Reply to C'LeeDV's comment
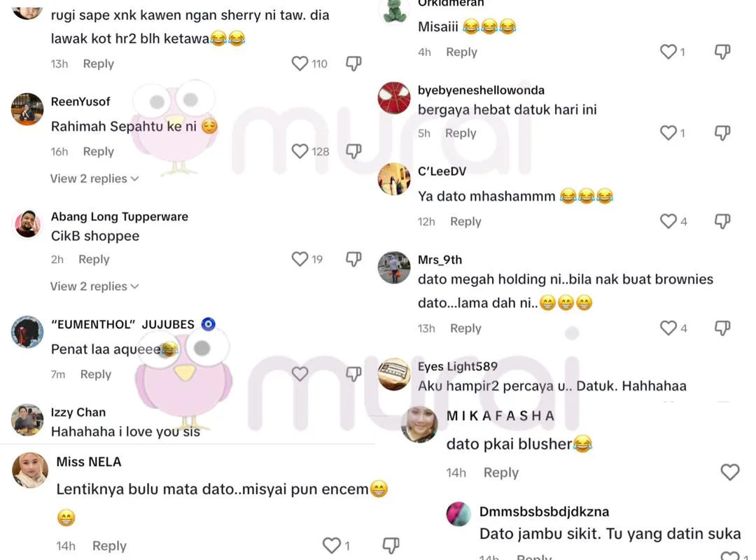 (465, 221)
